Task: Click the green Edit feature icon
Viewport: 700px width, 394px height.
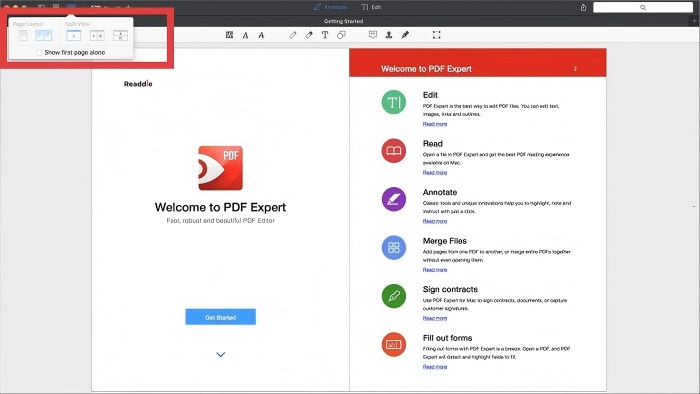Action: click(x=394, y=102)
